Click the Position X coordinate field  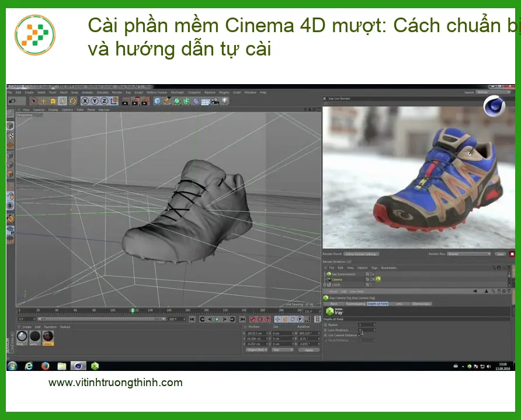pyautogui.click(x=258, y=334)
